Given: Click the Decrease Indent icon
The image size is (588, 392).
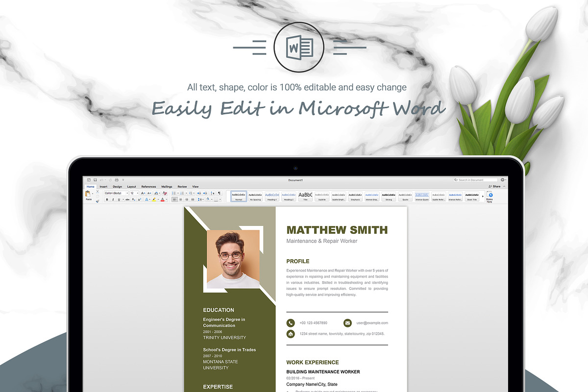Looking at the screenshot, I should (199, 193).
